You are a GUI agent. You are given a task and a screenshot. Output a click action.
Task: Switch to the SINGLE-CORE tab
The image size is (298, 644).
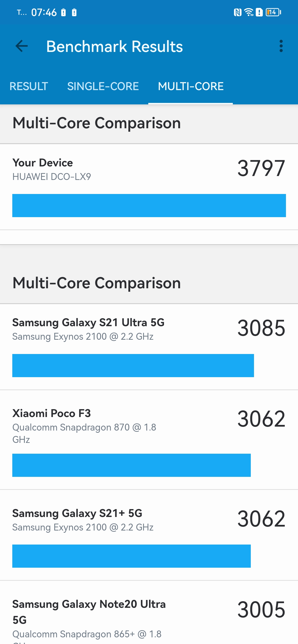coord(103,86)
